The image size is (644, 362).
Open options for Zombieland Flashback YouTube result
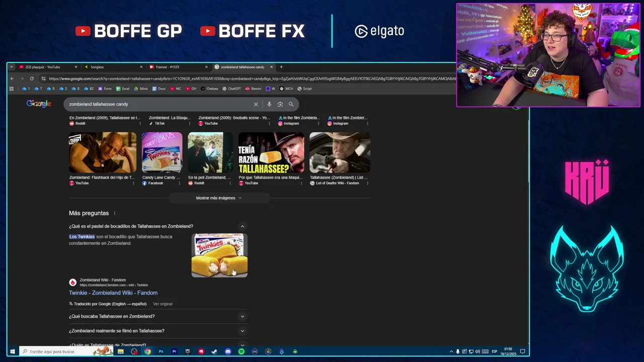click(x=133, y=183)
